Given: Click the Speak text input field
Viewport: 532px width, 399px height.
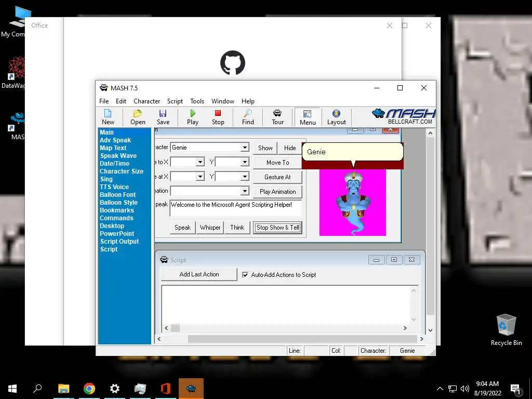Looking at the screenshot, I should coord(235,208).
